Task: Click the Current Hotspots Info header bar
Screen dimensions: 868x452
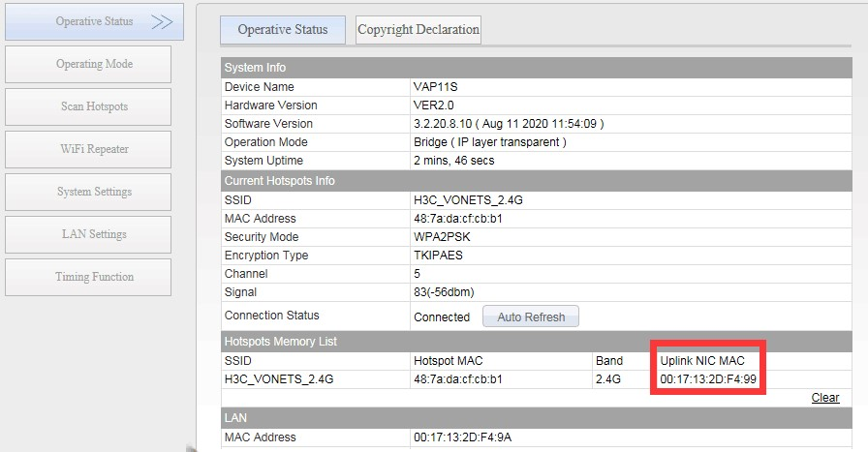Action: point(279,181)
